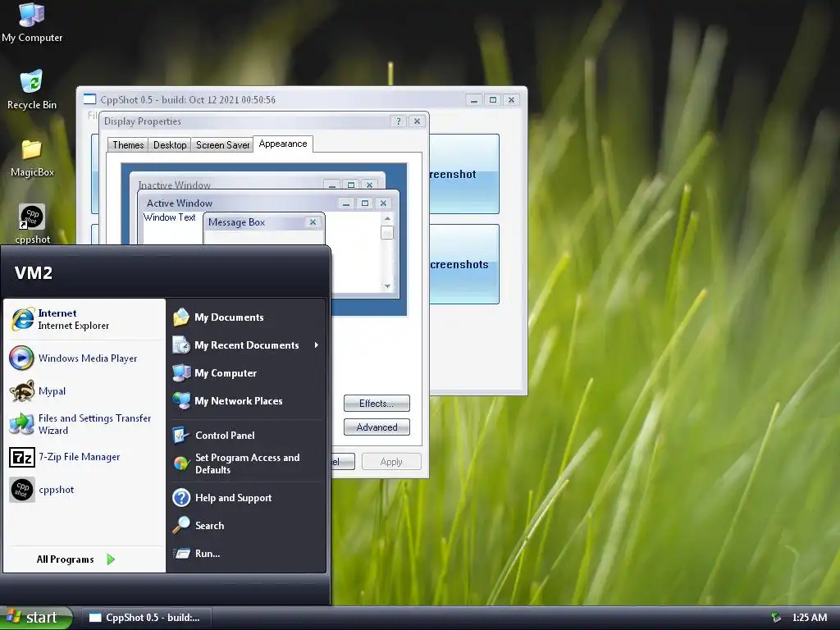Click preview scrollbar down arrow

pyautogui.click(x=387, y=286)
